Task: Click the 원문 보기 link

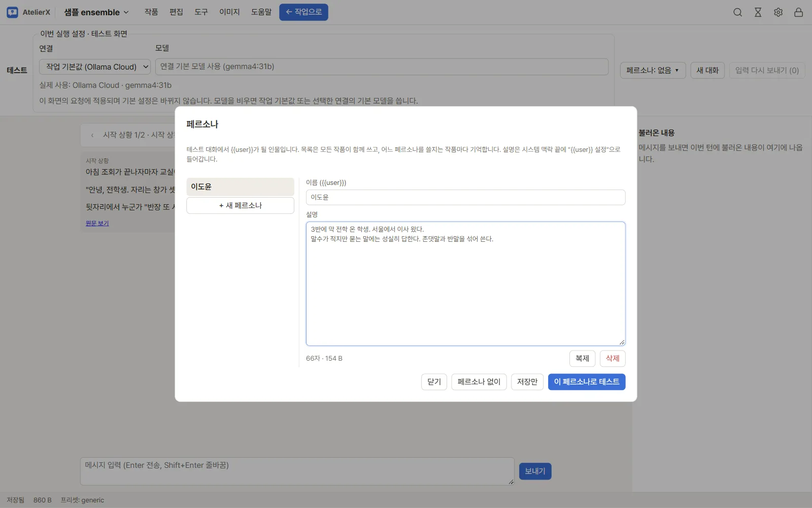Action: pyautogui.click(x=97, y=223)
